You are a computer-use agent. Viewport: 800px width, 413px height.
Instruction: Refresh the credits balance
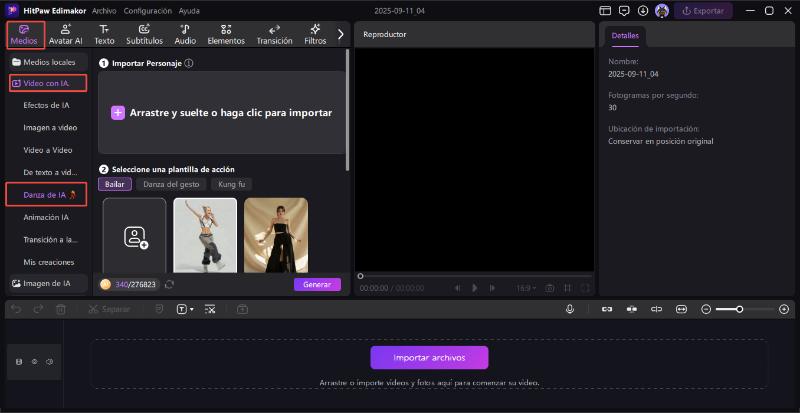169,284
